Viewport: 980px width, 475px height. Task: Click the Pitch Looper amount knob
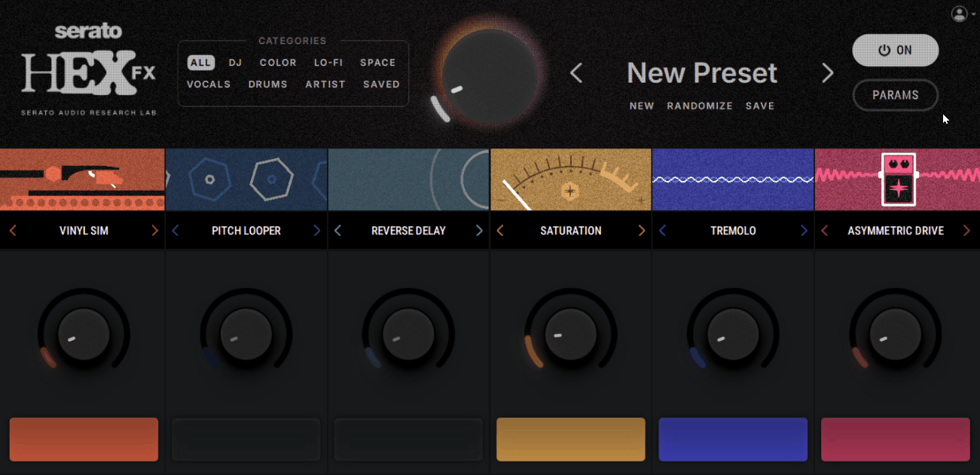click(246, 334)
